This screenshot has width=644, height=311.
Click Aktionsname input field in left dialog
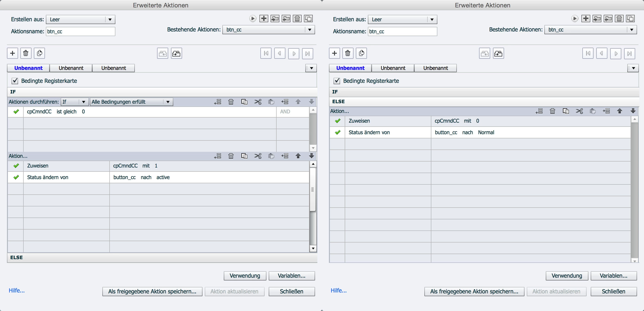coord(81,31)
